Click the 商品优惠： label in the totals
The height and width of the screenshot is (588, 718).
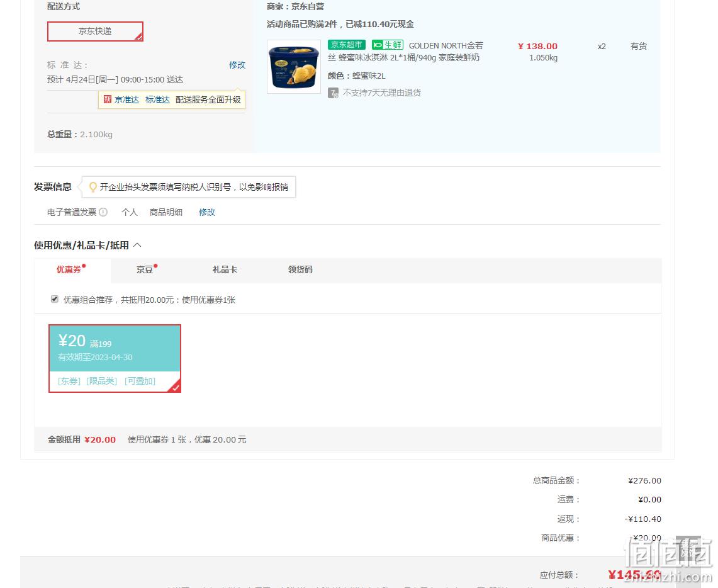561,538
